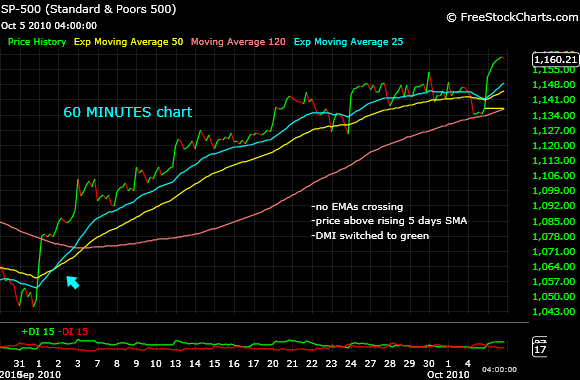
Task: Click the date label 28 on time axis
Action: click(390, 364)
